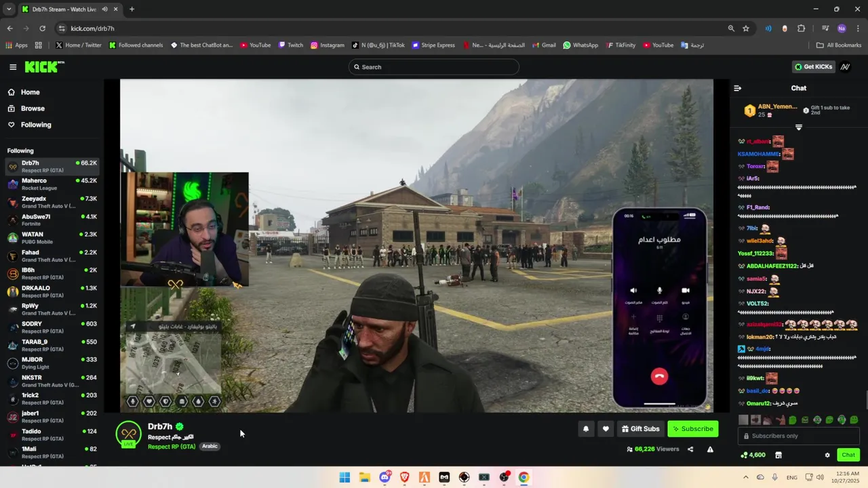Open the Apps bookmark shortcut
The image size is (868, 488).
pos(17,45)
